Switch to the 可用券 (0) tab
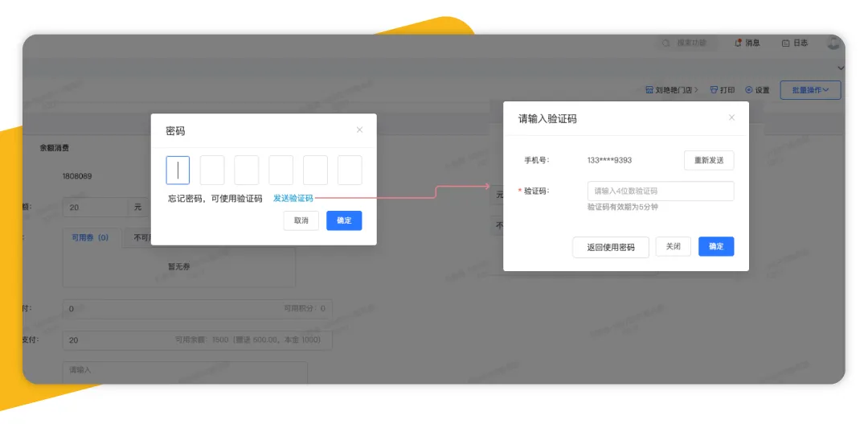868x424 pixels. pyautogui.click(x=90, y=238)
